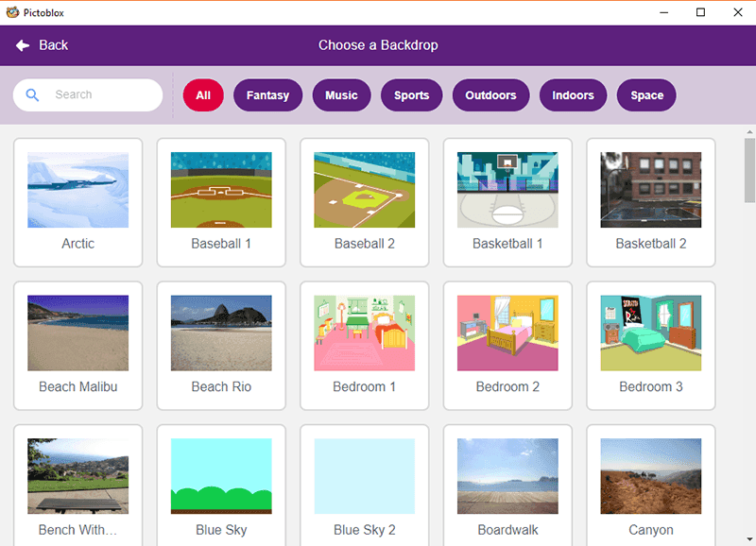
Task: Select the All category filter
Action: (202, 95)
